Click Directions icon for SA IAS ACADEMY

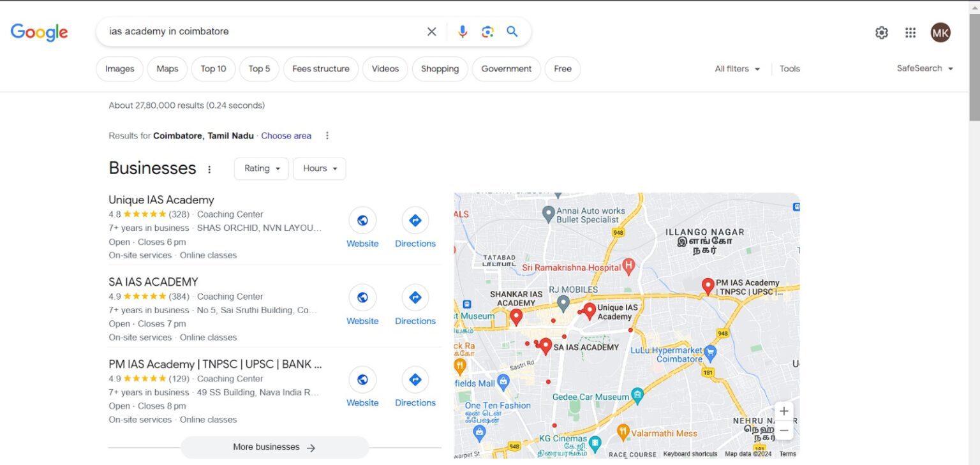415,298
